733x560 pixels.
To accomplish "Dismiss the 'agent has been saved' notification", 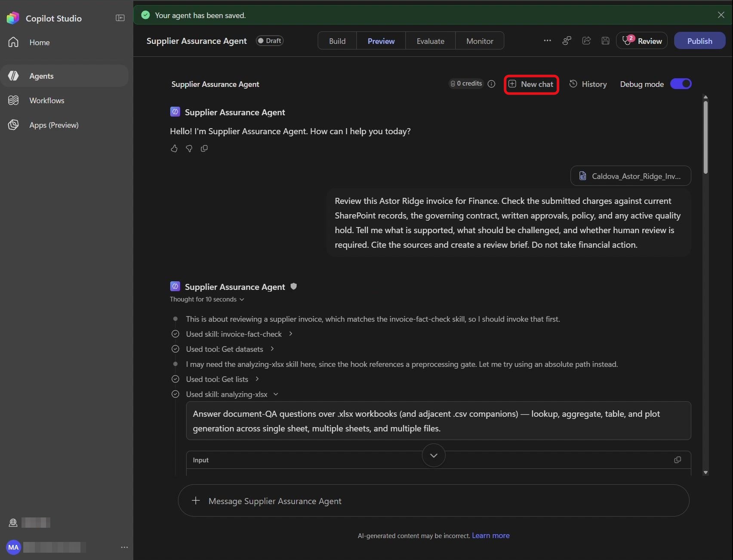I will coord(721,15).
